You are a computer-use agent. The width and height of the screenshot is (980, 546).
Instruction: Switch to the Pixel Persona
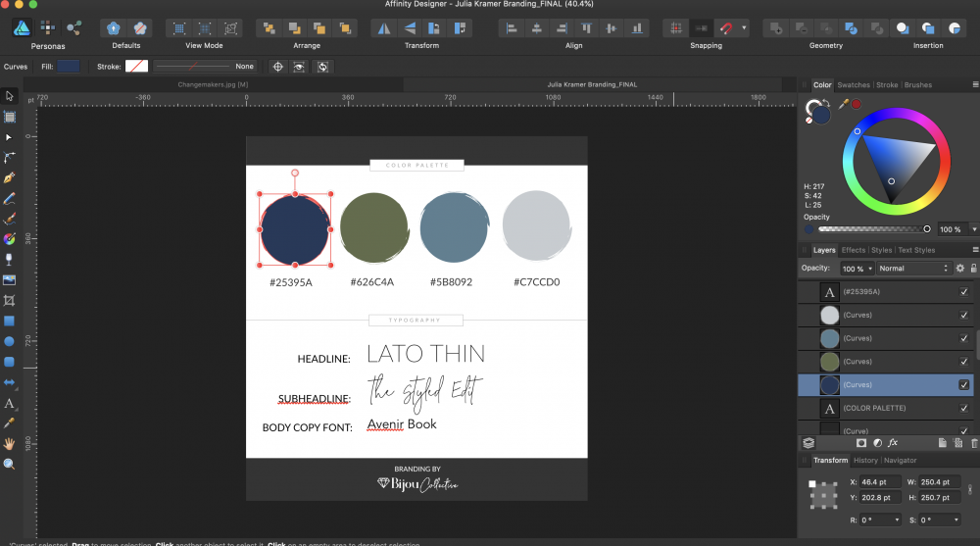(47, 28)
